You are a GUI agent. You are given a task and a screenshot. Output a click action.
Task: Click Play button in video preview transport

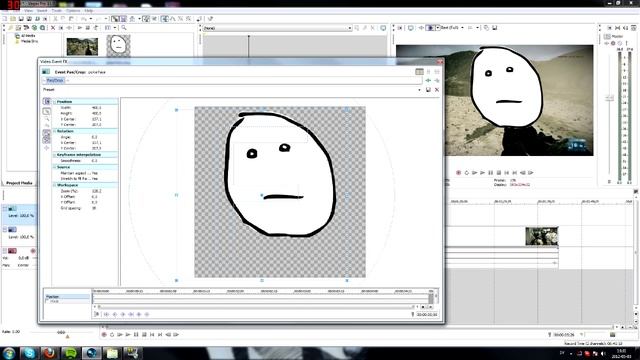(x=482, y=173)
